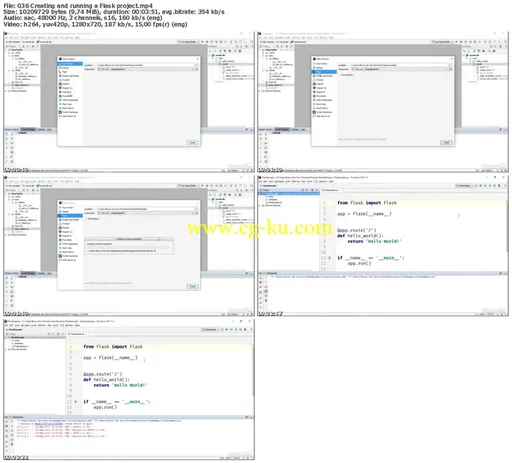This screenshot has width=512, height=463.
Task: Select editor file tab in fourth frame
Action: [x=331, y=190]
